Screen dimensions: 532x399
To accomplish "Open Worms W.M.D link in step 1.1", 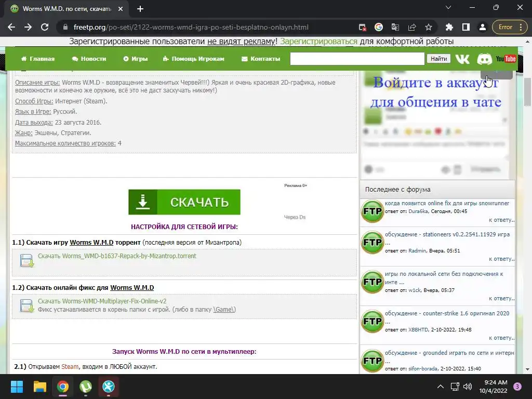I will (91, 242).
